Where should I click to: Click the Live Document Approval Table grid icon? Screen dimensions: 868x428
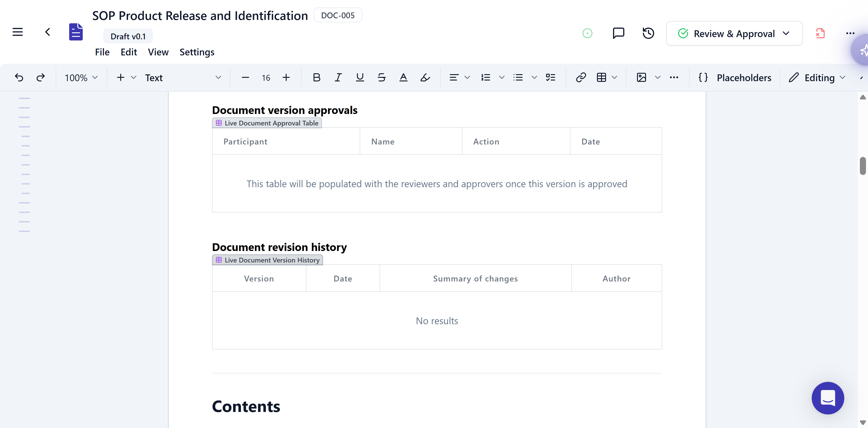tap(219, 123)
